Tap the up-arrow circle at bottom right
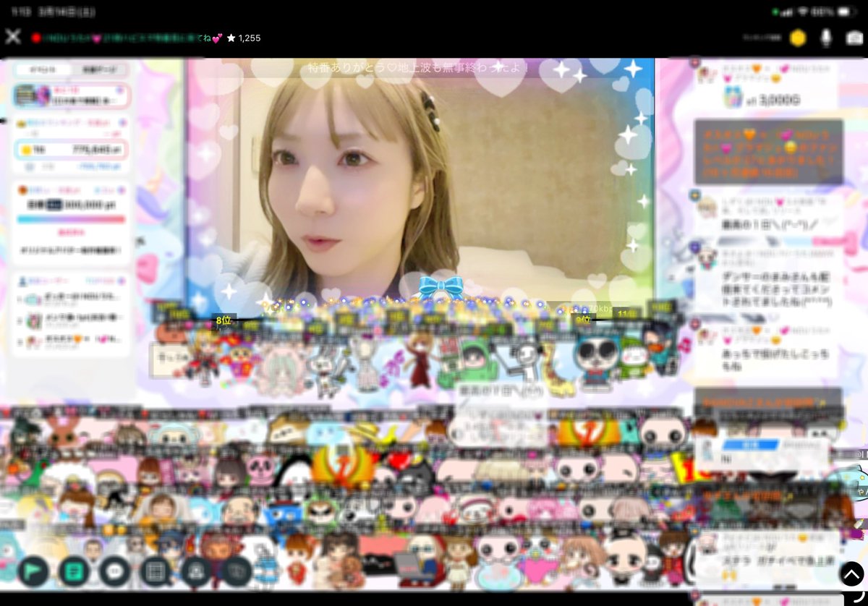Image resolution: width=868 pixels, height=606 pixels. tap(851, 573)
